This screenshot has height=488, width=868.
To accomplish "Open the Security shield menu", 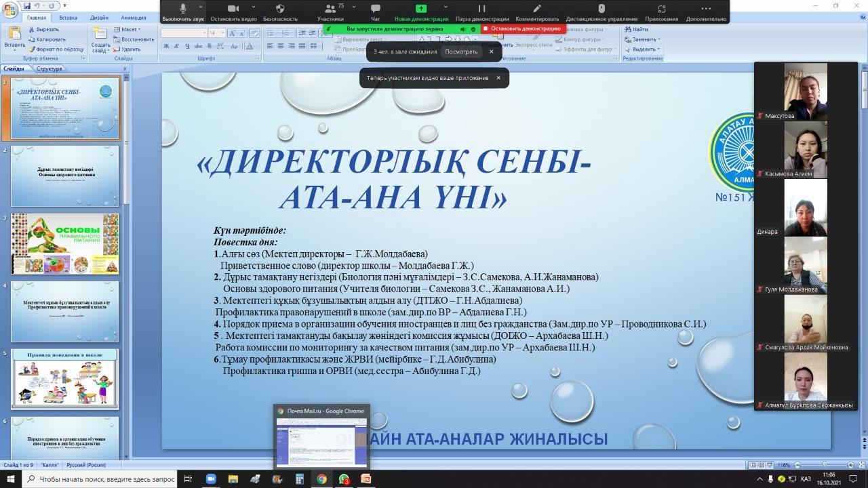I will click(280, 9).
